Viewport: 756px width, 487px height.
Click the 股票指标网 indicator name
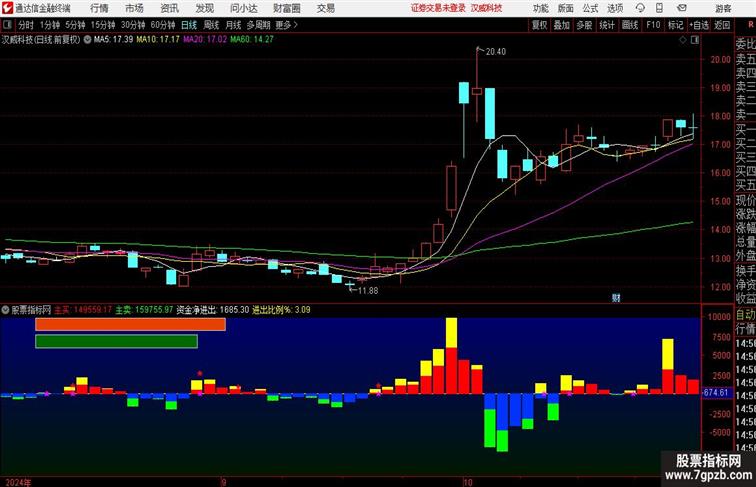point(31,310)
